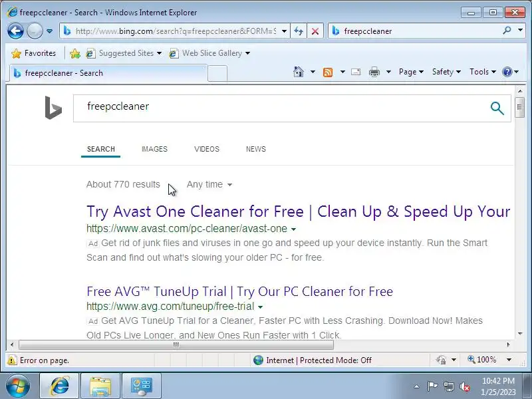Expand the address bar URL dropdown
The height and width of the screenshot is (399, 532).
click(x=285, y=31)
